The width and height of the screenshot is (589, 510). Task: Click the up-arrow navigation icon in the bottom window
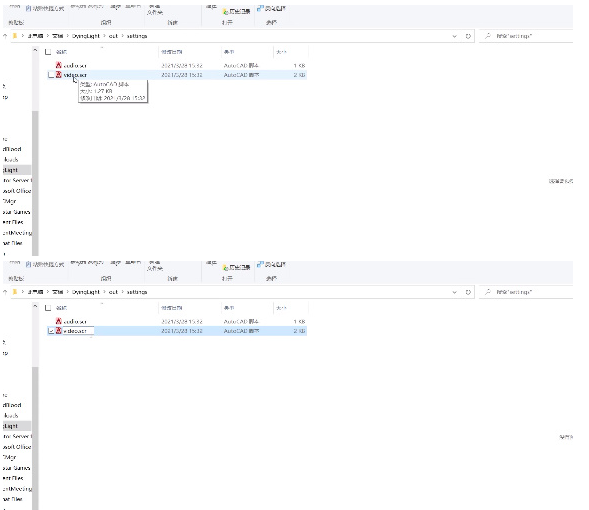click(x=5, y=292)
